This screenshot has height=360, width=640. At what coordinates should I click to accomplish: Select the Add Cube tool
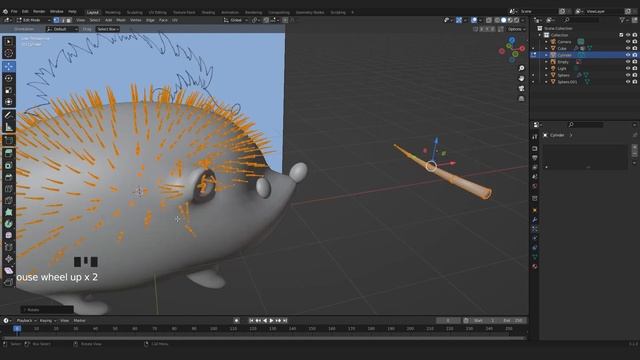9,141
